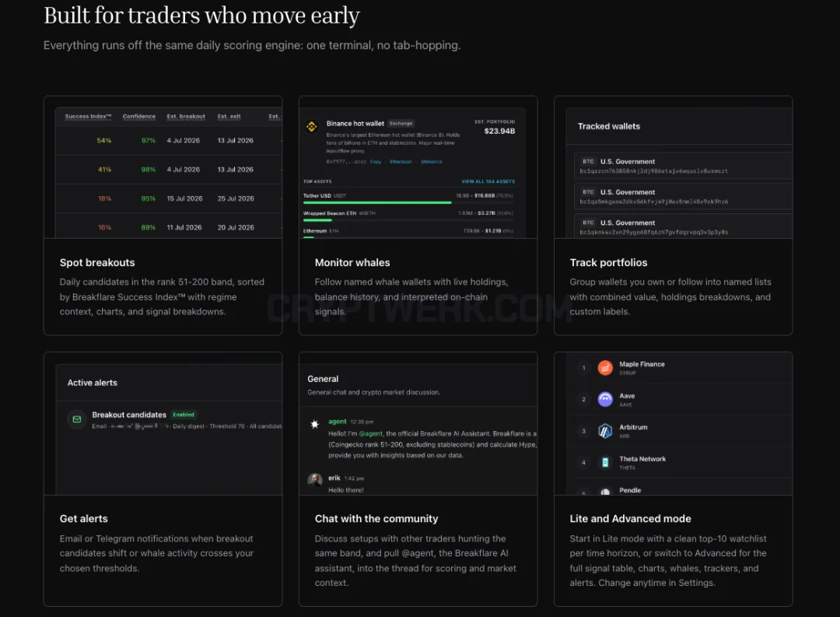Viewport: 840px width, 617px height.
Task: Toggle the Enabled badge on Breakout candidates
Action: [184, 415]
